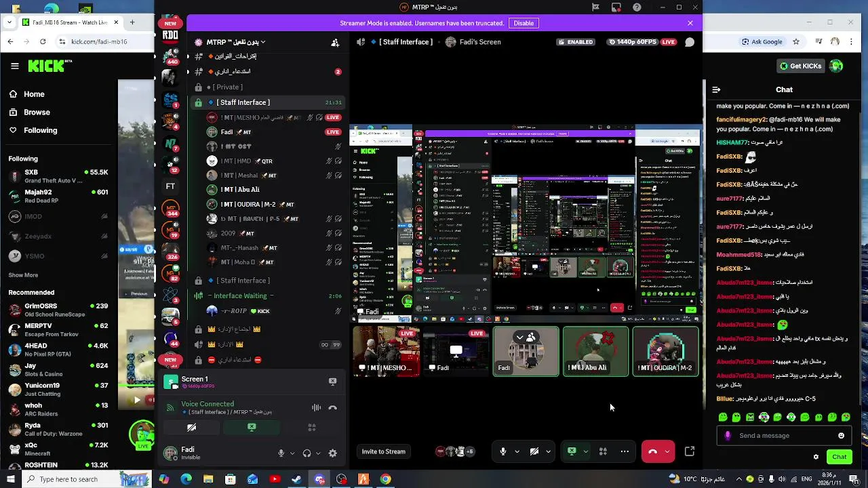Viewport: 868px width, 488px height.
Task: Disable Streamer Mode in the purple banner
Action: pyautogui.click(x=524, y=23)
